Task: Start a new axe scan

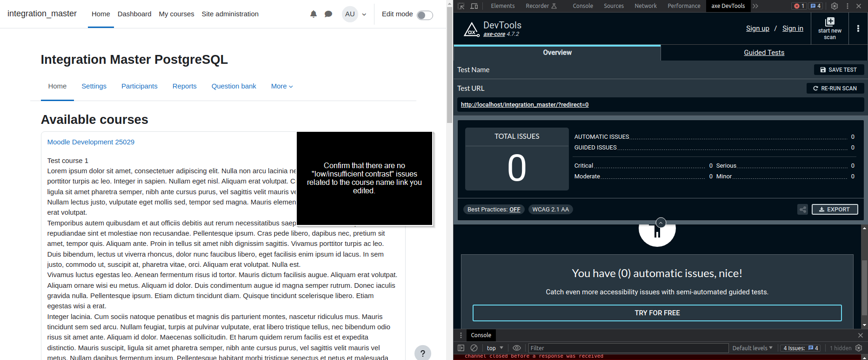Action: click(830, 28)
